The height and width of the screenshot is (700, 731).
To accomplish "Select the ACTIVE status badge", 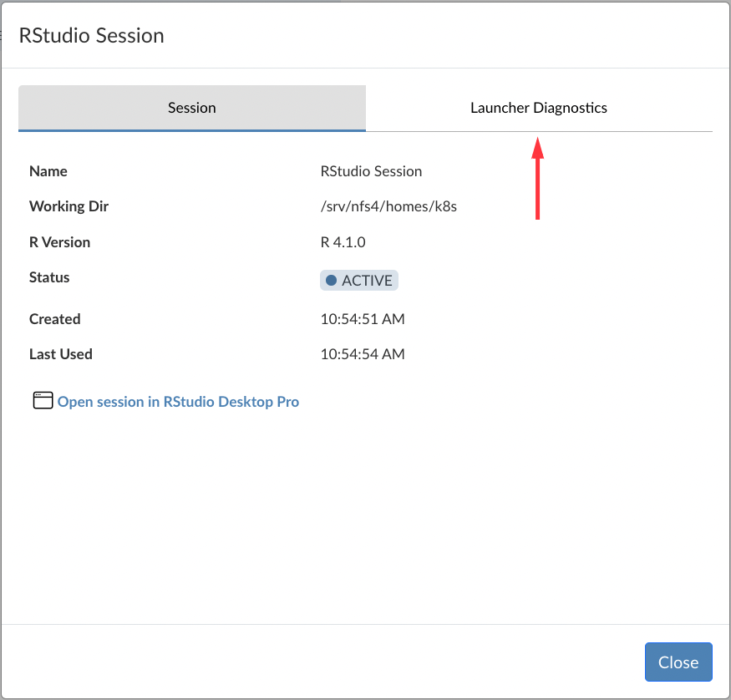I will (358, 280).
